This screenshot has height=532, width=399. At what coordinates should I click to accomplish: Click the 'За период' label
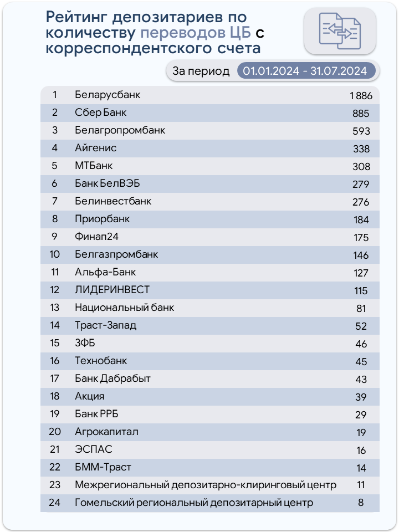(201, 71)
